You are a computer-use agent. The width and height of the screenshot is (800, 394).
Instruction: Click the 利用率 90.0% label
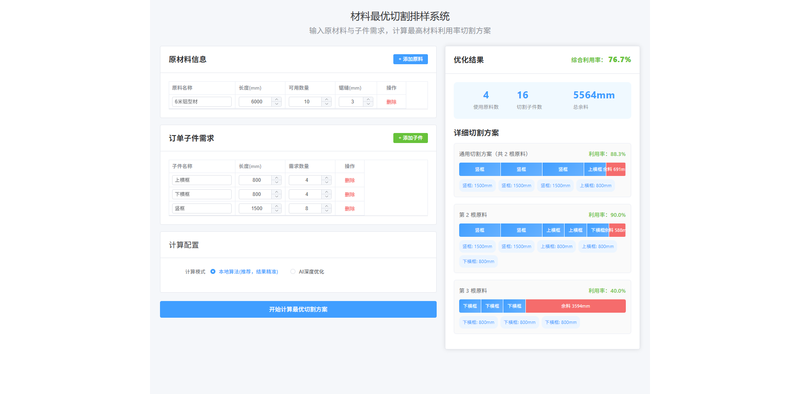(607, 215)
